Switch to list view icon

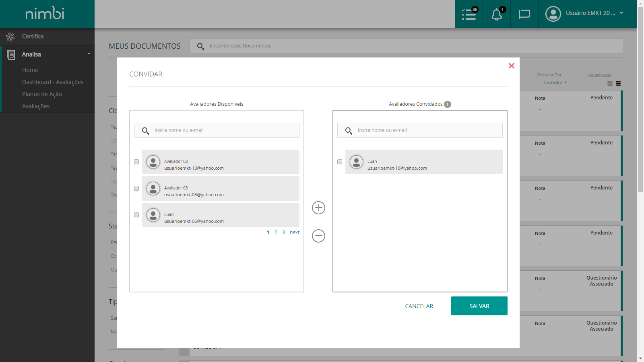point(618,84)
